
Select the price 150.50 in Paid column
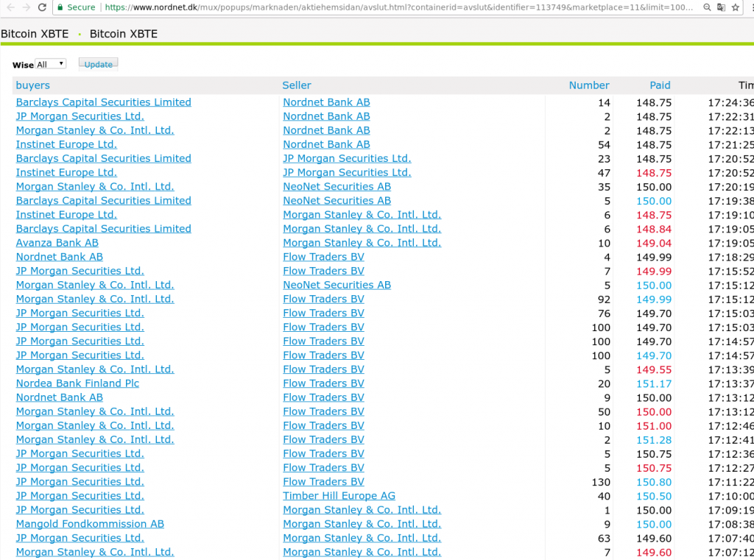coord(654,496)
